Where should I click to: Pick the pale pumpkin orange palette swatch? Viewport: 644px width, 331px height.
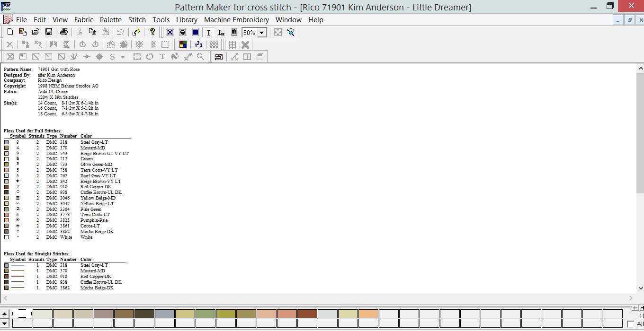coord(368,314)
